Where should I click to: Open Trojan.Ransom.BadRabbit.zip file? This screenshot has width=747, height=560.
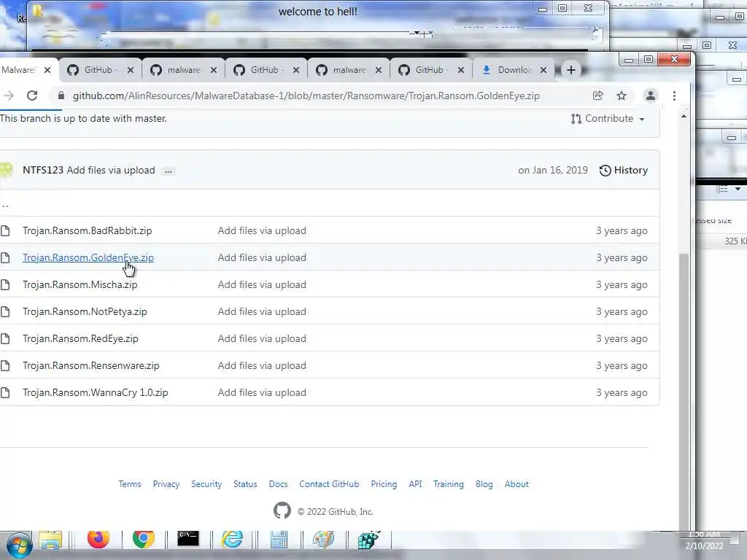88,231
